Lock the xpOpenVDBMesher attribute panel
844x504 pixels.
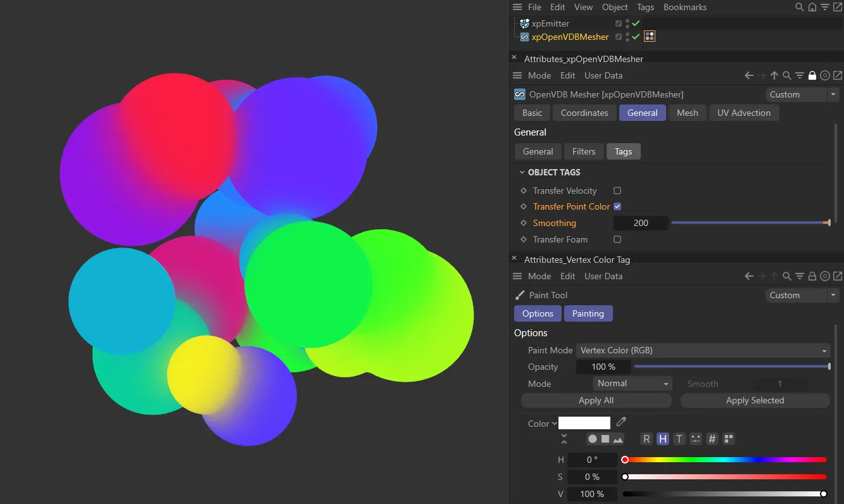tap(812, 75)
